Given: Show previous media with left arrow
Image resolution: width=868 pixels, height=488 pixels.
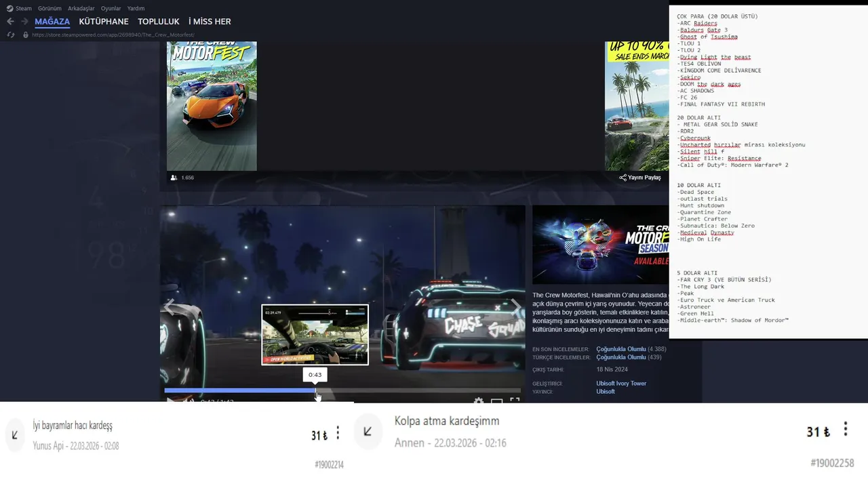Looking at the screenshot, I should (x=170, y=307).
